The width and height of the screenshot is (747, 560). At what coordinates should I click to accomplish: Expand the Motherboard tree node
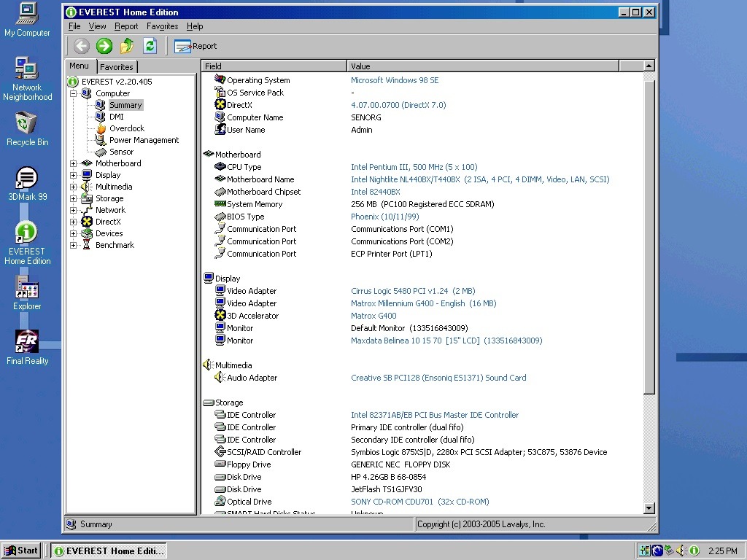tap(74, 163)
